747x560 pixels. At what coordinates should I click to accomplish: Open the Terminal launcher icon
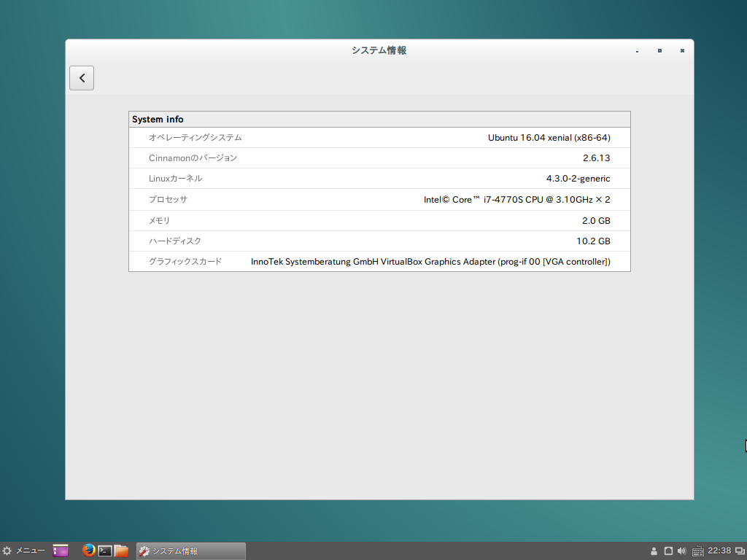click(105, 551)
